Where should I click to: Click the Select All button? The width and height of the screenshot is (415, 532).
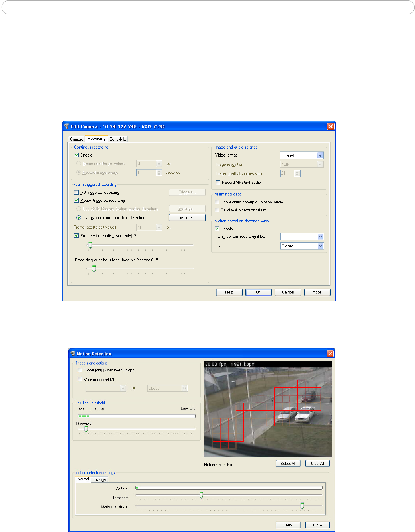(288, 464)
